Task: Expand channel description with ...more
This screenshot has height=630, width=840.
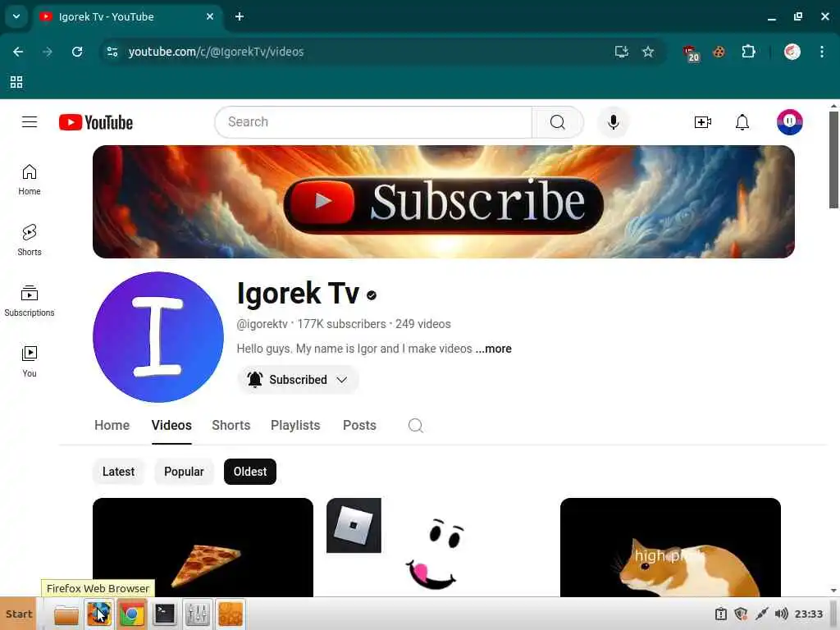Action: 493,349
